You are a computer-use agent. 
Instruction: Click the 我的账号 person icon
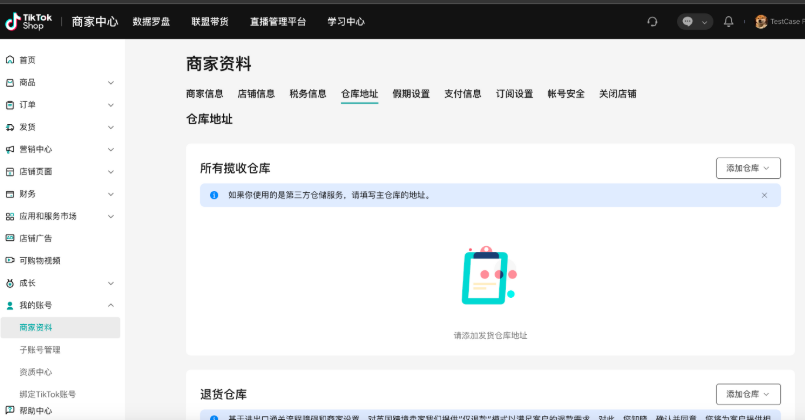[x=10, y=306]
